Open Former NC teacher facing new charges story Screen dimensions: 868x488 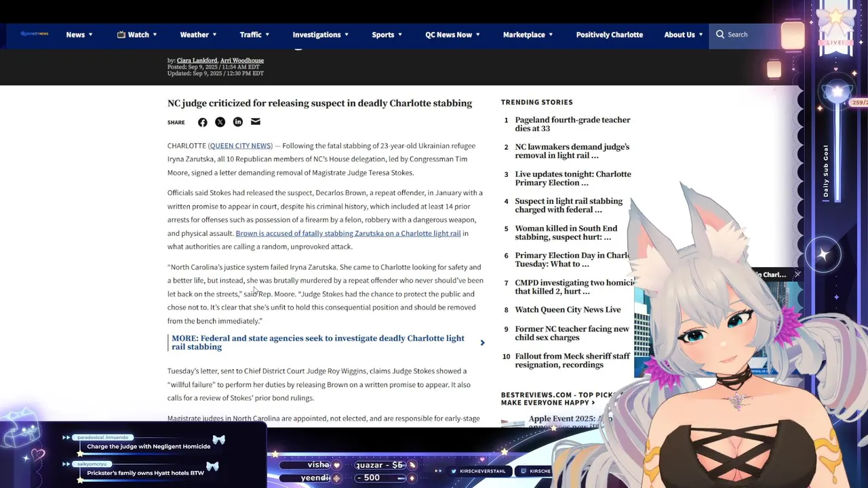tap(572, 333)
